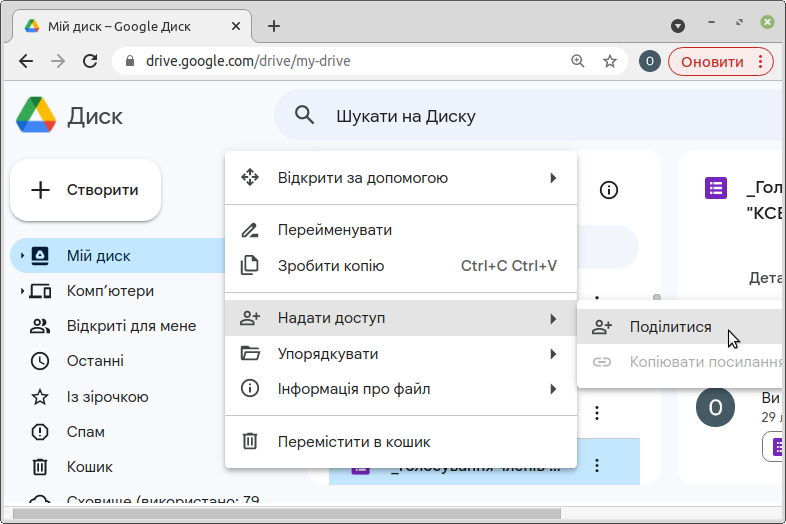Click the search magnifier icon
Screen dimensions: 786x524
pyautogui.click(x=305, y=116)
